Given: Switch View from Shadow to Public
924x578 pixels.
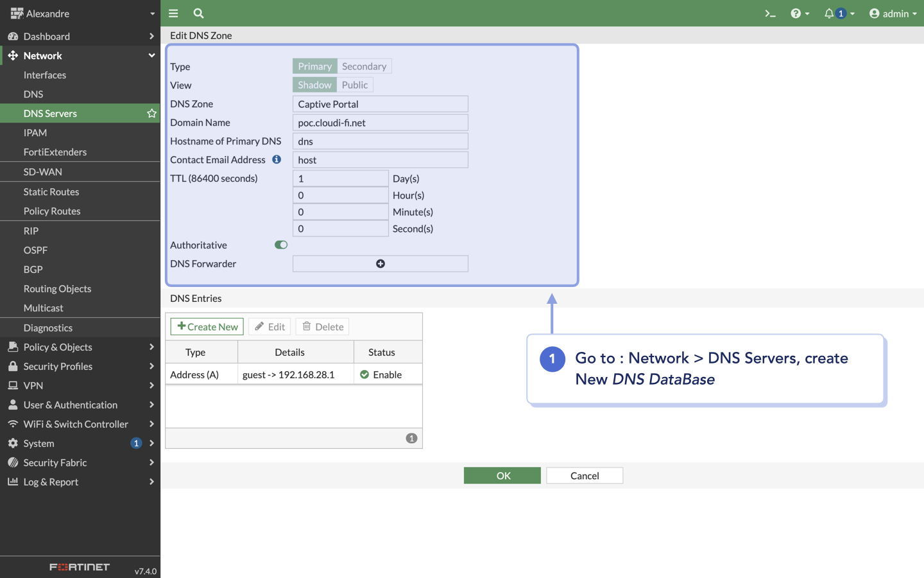Looking at the screenshot, I should click(355, 84).
